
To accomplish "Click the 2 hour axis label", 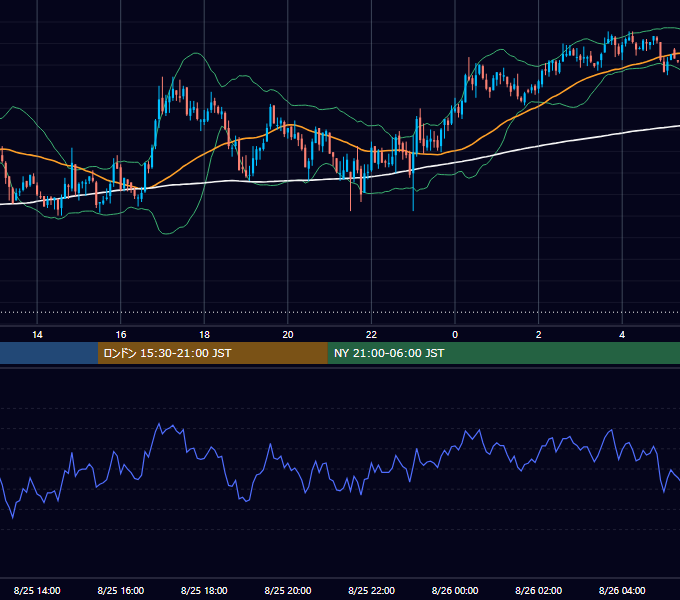I will pyautogui.click(x=539, y=335).
